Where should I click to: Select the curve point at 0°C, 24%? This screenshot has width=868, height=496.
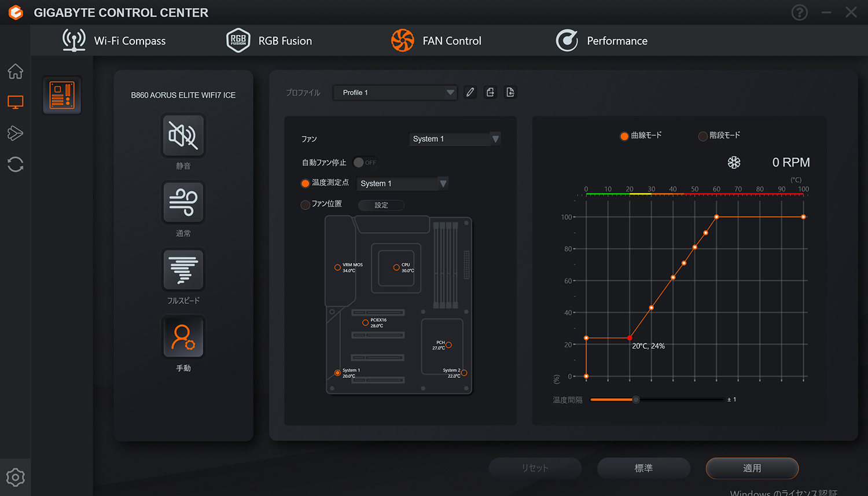586,338
